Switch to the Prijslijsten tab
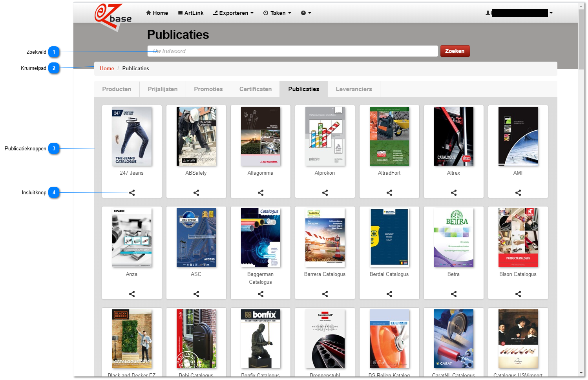Image resolution: width=588 pixels, height=380 pixels. pos(163,89)
